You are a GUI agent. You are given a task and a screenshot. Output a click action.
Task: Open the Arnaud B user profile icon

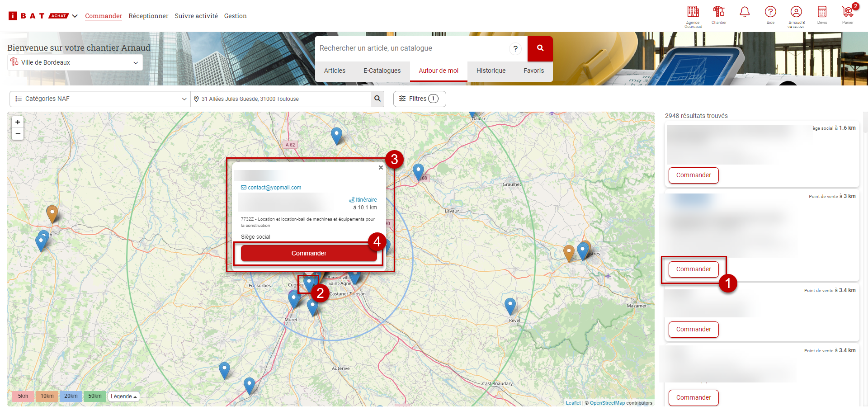coord(796,16)
